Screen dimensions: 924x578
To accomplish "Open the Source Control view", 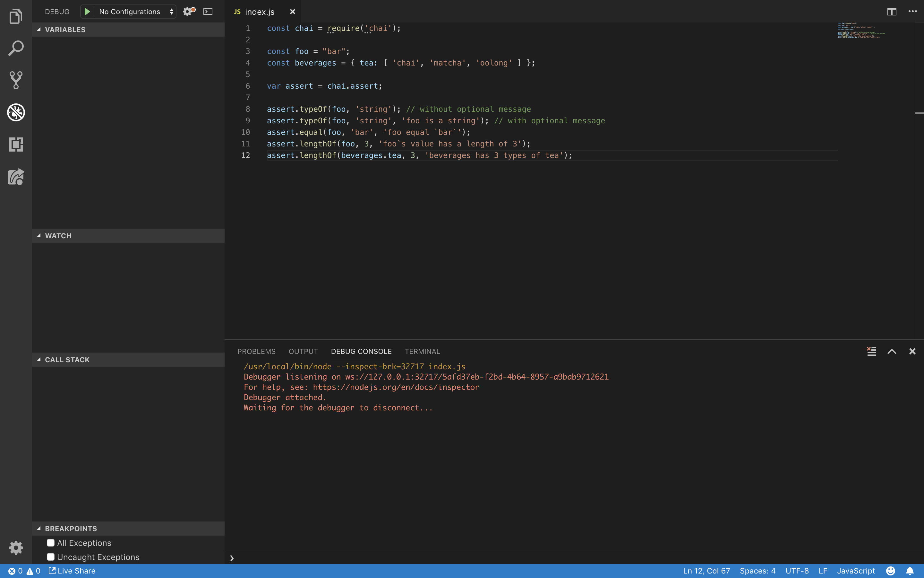I will coord(16,80).
